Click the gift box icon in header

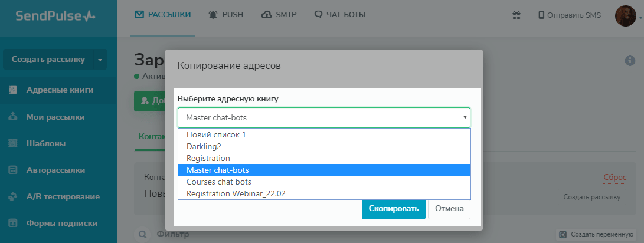coord(516,15)
